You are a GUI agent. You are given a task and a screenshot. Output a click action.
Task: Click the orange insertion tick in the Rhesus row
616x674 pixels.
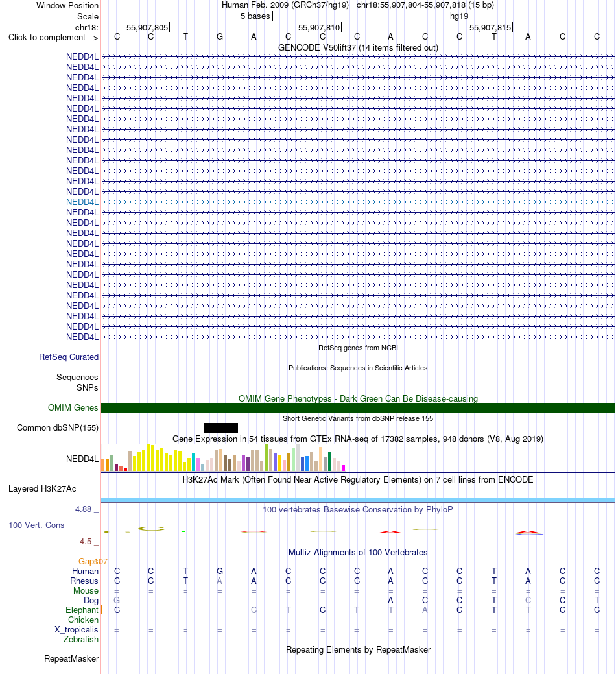[x=204, y=581]
